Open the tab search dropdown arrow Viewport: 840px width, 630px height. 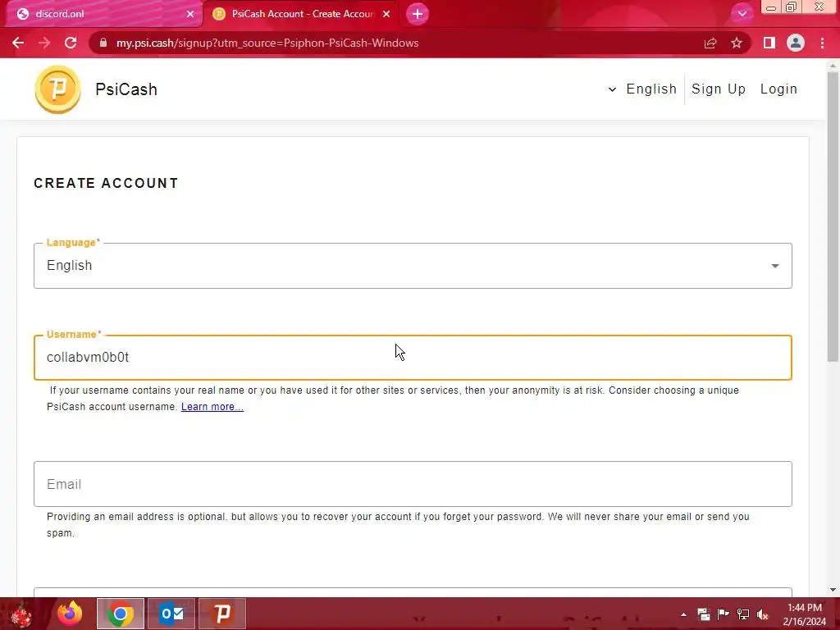(x=742, y=14)
